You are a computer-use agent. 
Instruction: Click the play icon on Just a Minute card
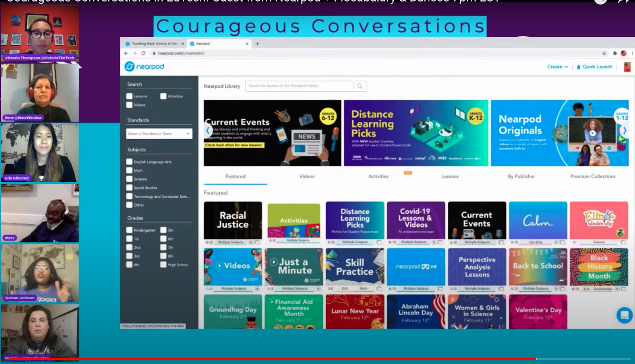[274, 262]
